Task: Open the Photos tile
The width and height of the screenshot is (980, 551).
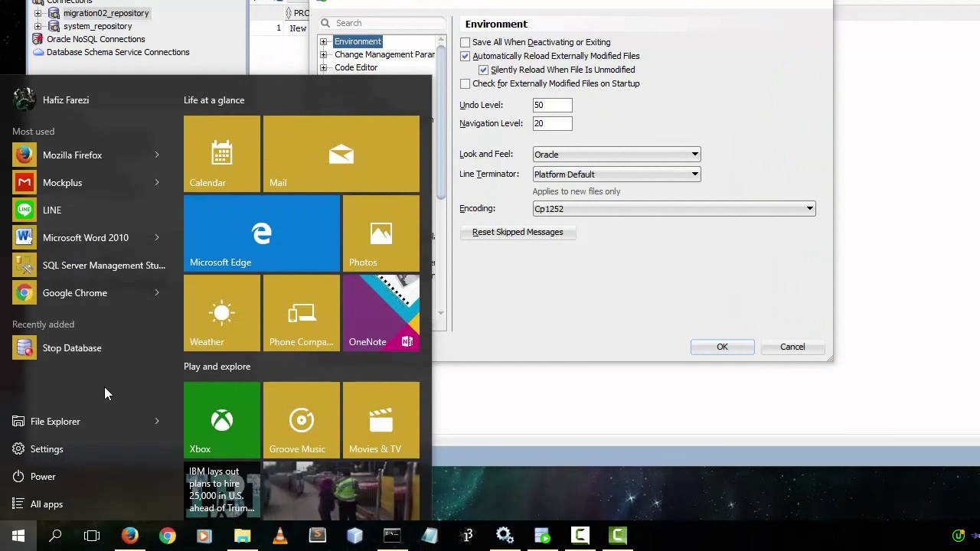Action: point(381,233)
